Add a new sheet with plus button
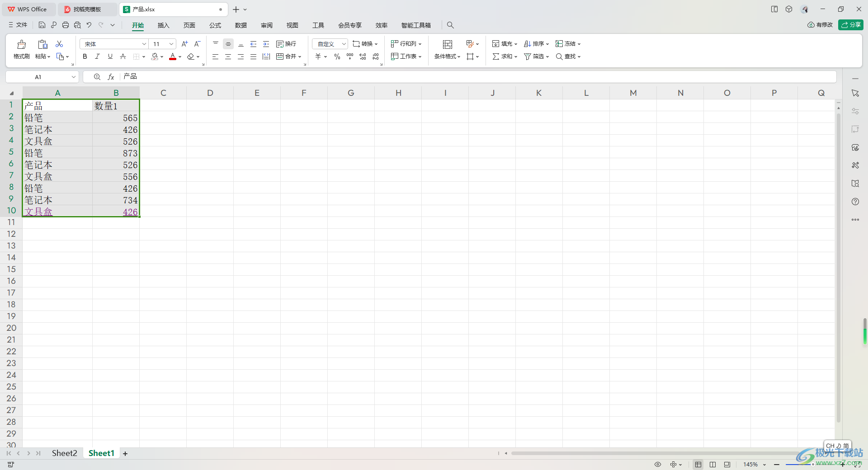 point(125,454)
